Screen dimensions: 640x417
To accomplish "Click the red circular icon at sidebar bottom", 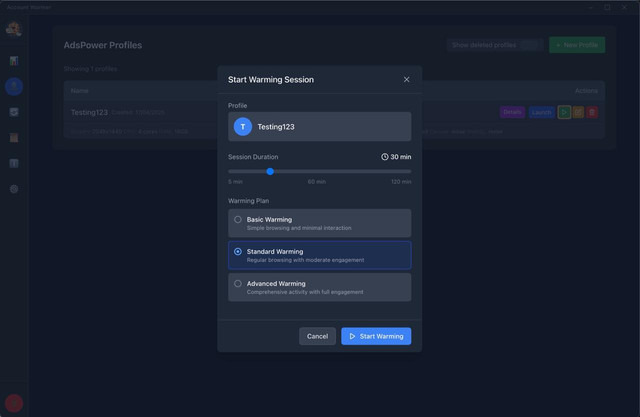I will (x=14, y=403).
